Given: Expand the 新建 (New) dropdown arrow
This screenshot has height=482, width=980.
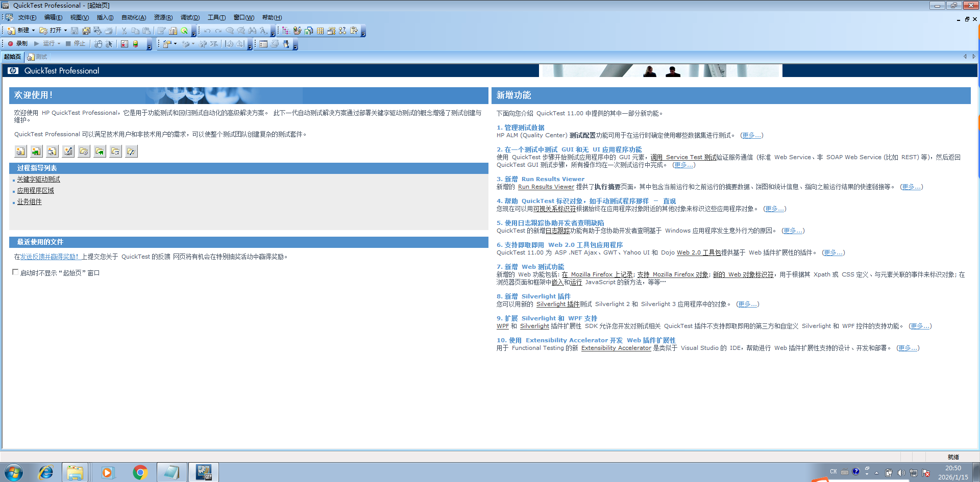Looking at the screenshot, I should [34, 31].
